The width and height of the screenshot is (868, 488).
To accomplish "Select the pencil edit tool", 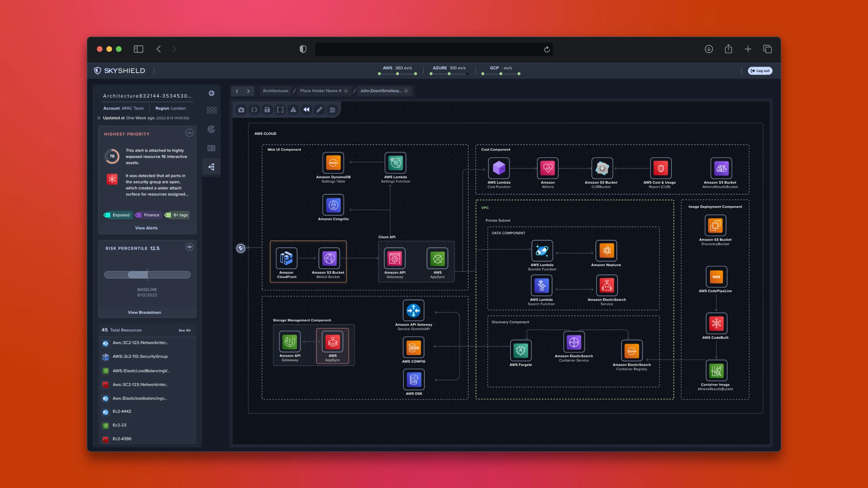I will 319,110.
